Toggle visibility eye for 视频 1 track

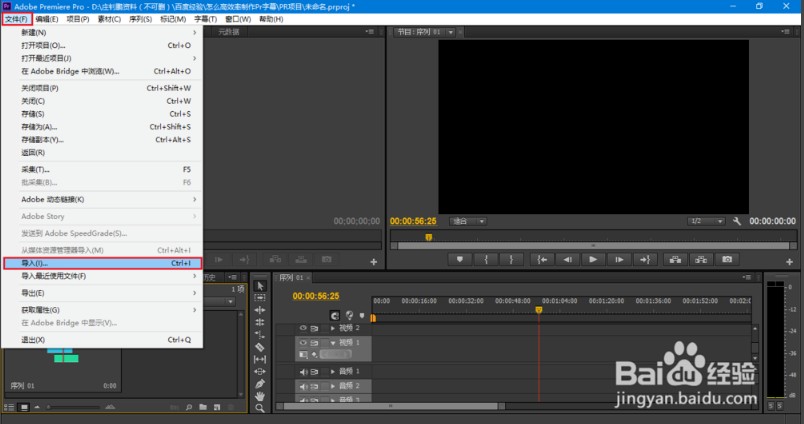303,343
